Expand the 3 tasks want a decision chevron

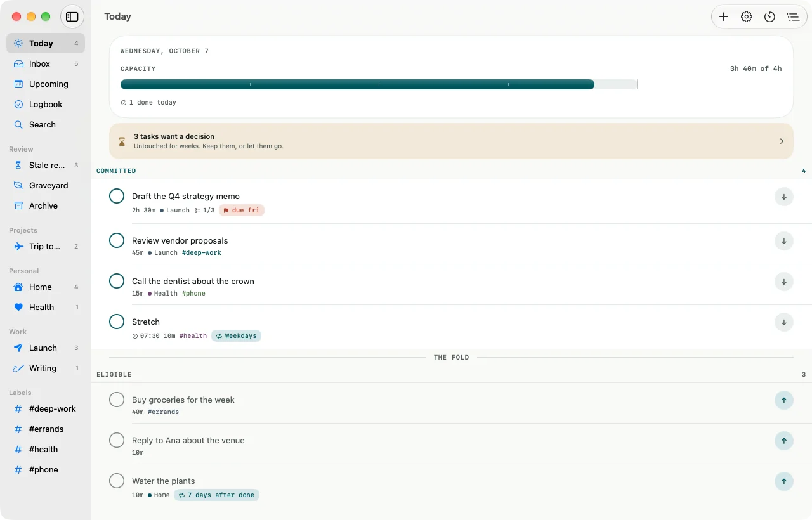click(782, 141)
